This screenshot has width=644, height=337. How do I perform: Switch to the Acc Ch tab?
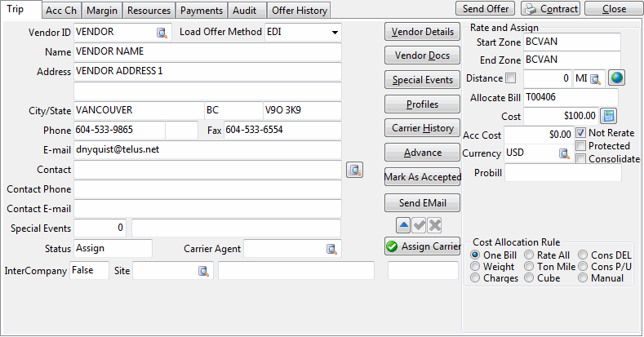61,11
